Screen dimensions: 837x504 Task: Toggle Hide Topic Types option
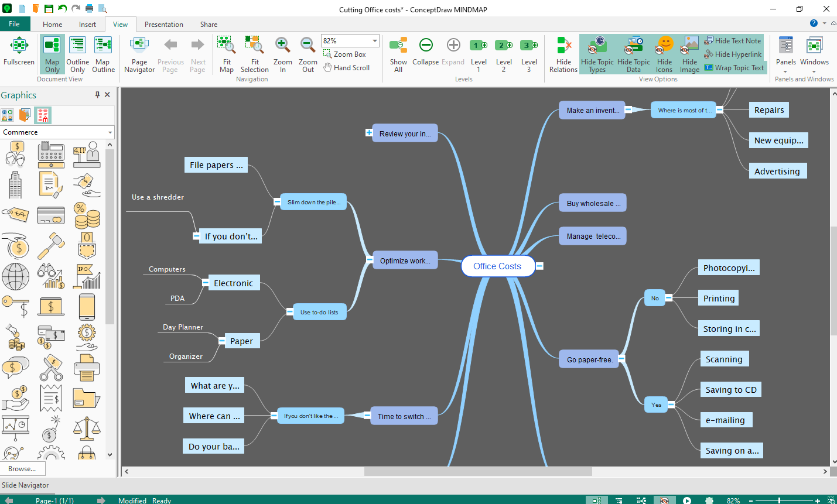pos(597,54)
